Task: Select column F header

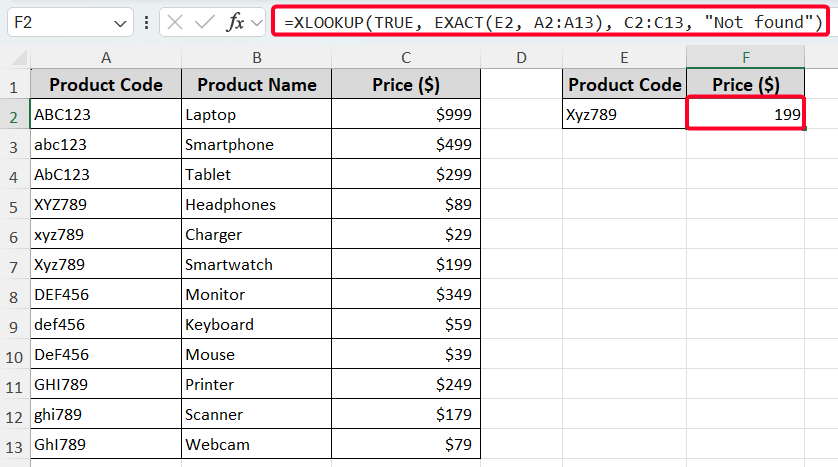Action: 746,59
